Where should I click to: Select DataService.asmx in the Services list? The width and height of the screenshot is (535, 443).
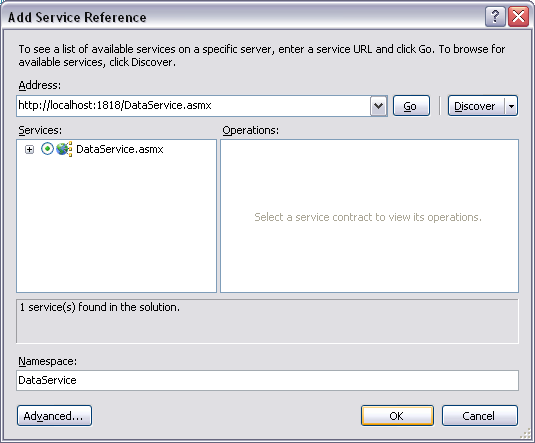(x=120, y=149)
